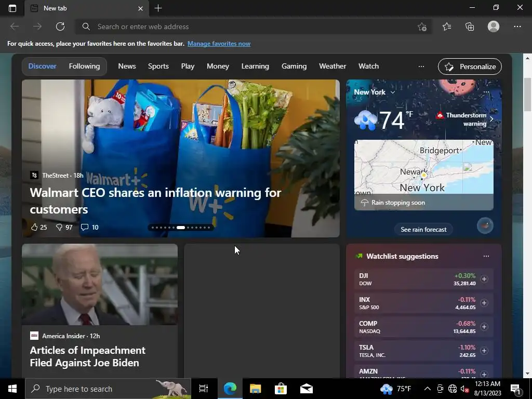Open the Money category
This screenshot has width=532, height=399.
[218, 66]
